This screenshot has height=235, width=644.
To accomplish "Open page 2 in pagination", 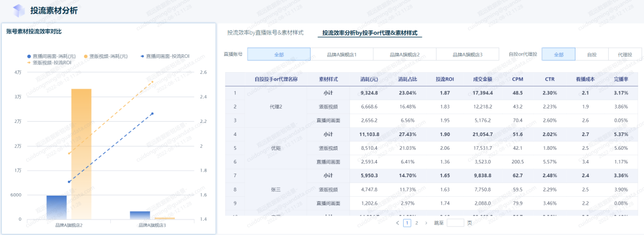I will 416,222.
